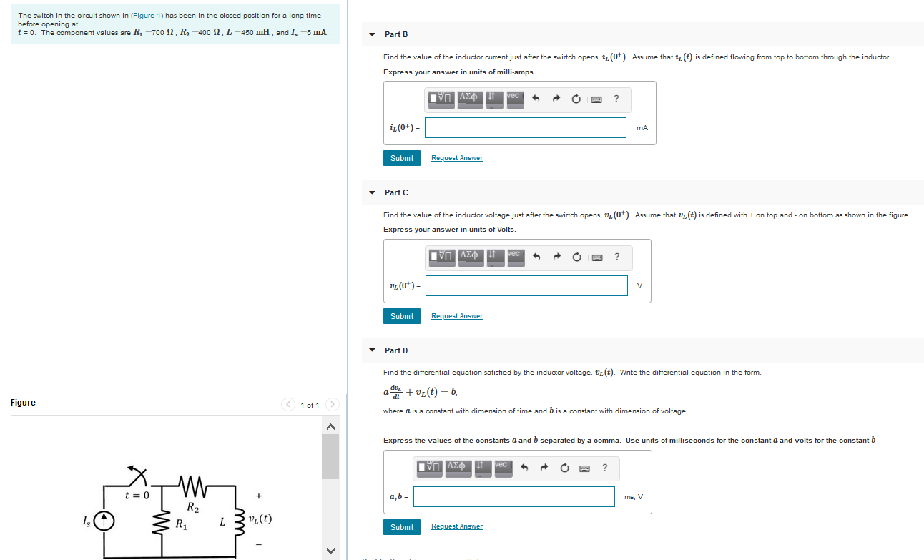Collapse the Part B section
The height and width of the screenshot is (560, 924).
coord(371,34)
